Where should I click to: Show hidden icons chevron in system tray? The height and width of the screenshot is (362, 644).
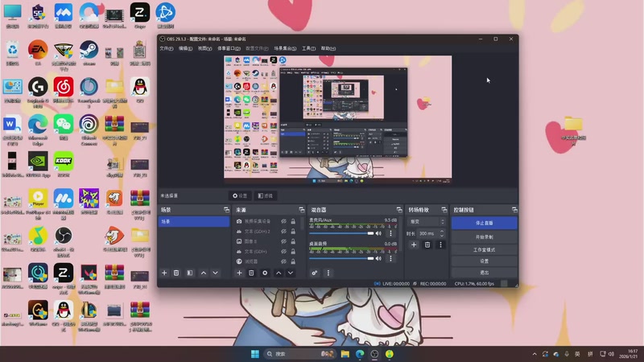point(535,354)
